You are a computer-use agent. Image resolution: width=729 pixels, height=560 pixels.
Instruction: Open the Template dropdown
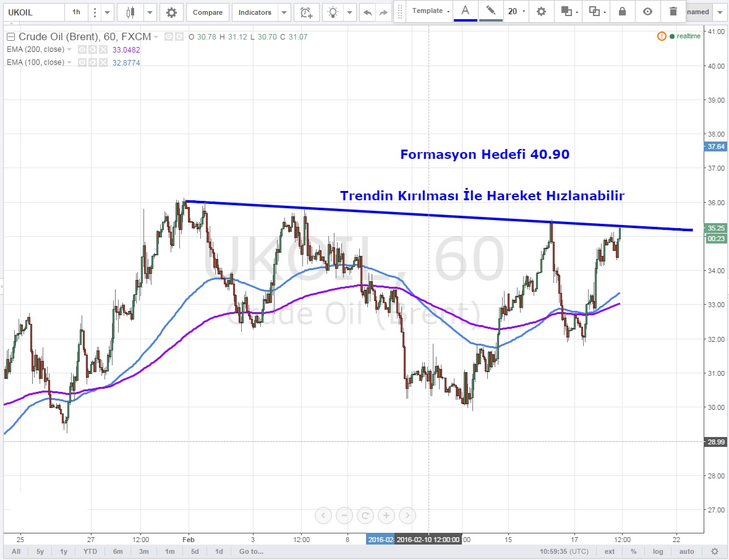(431, 11)
